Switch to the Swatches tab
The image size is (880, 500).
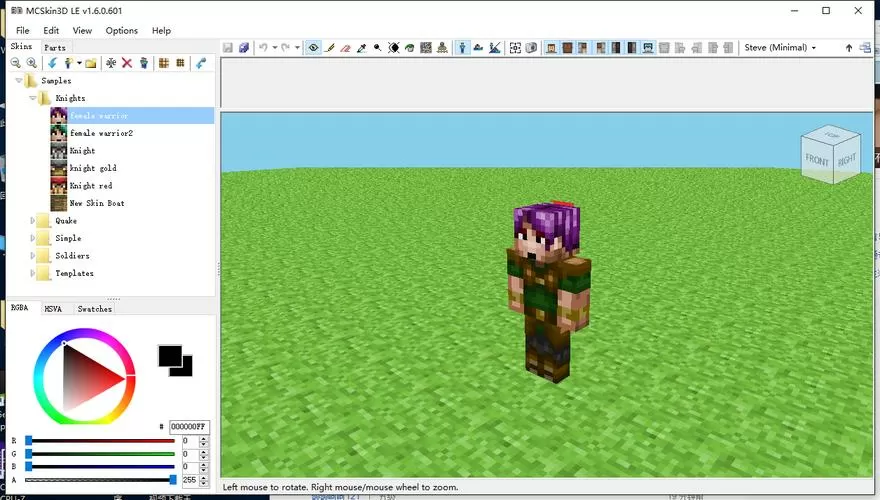point(95,309)
